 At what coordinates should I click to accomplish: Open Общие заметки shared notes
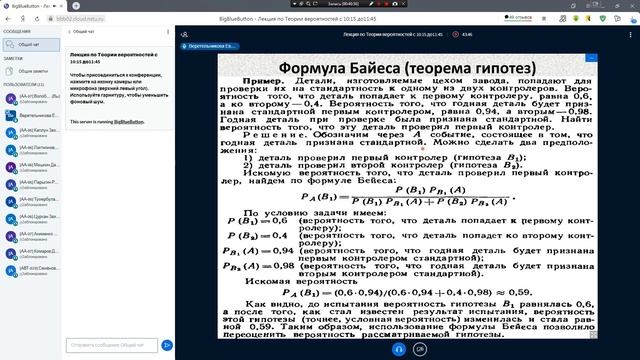pyautogui.click(x=31, y=71)
